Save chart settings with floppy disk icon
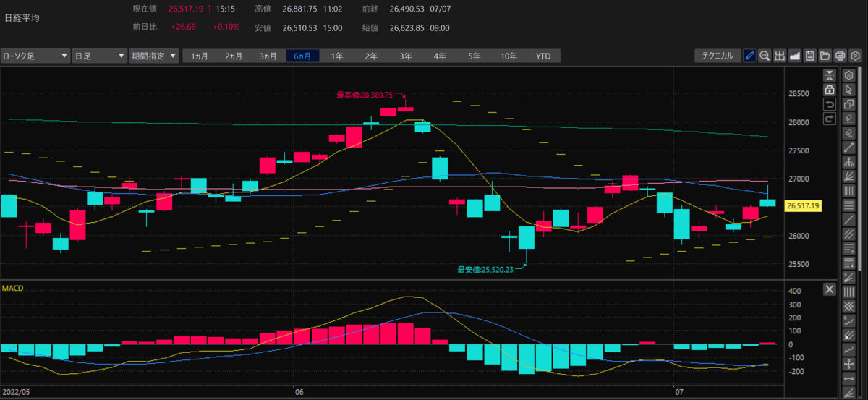Screen dimensions: 868x400 [810, 56]
